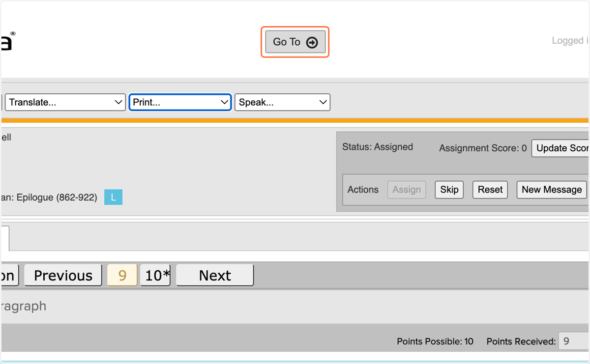Click the blue L badge icon
Screen dimensions: 590x364
[x=113, y=197]
